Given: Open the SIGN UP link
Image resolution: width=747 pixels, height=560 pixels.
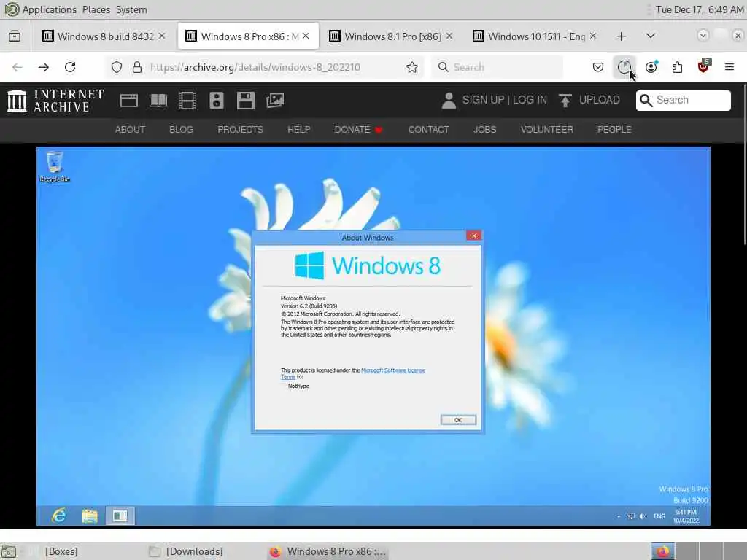Looking at the screenshot, I should (483, 100).
